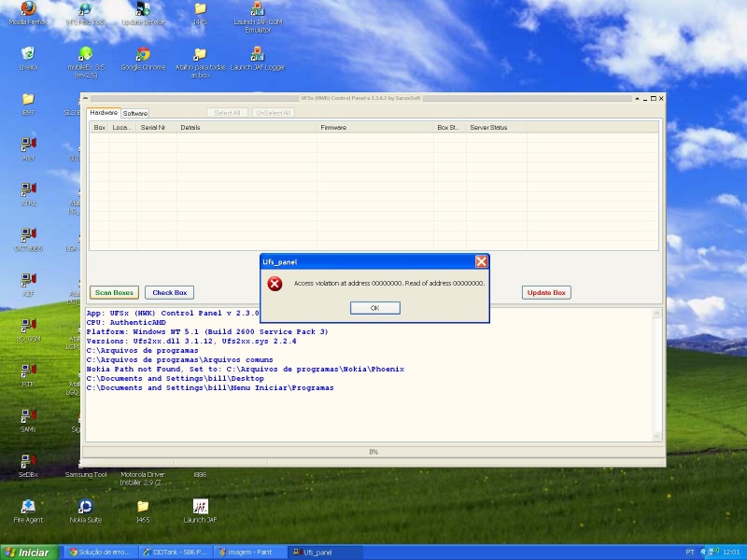Open the LG_GSM shortcut icon

point(28,330)
